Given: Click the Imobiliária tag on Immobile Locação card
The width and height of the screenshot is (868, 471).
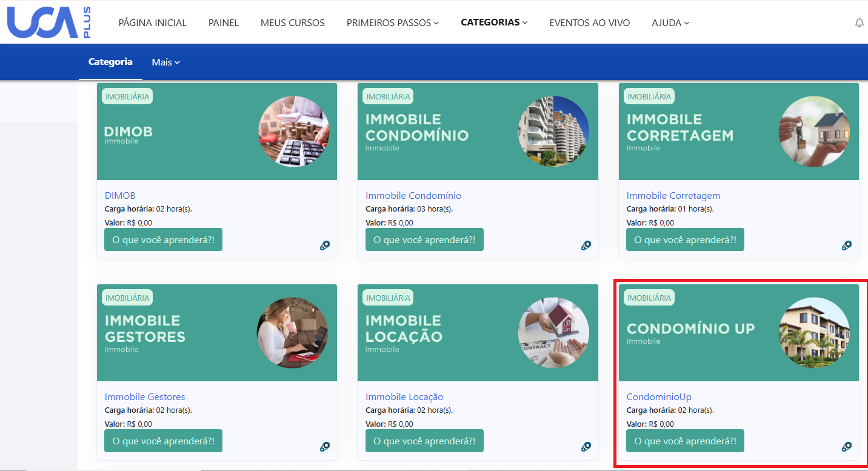Looking at the screenshot, I should click(388, 298).
